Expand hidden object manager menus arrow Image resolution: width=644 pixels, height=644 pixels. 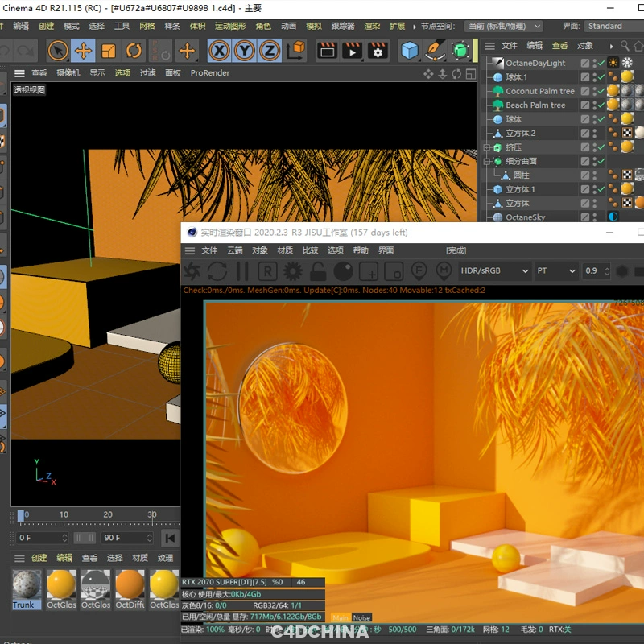click(x=612, y=46)
